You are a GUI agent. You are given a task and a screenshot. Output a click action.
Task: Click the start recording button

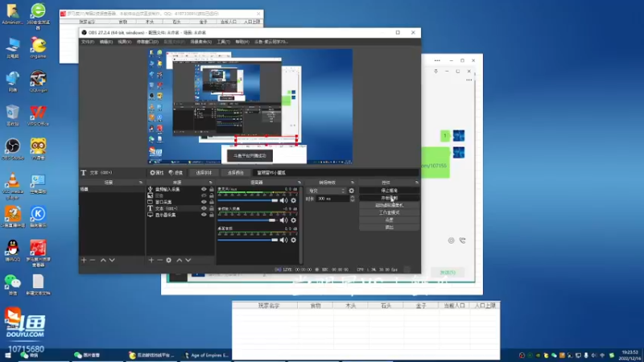coord(389,198)
